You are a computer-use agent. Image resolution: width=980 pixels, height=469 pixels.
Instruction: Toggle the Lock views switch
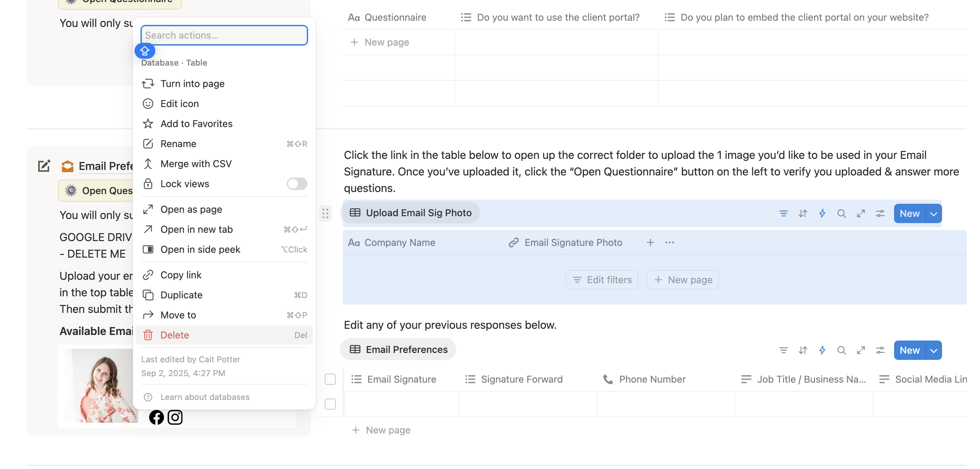[x=297, y=184]
